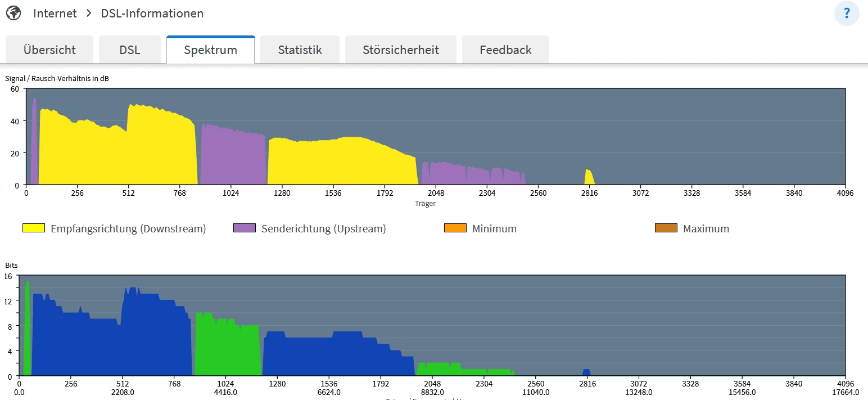Click the breadcrumb chevron after Internet
The height and width of the screenshot is (400, 868).
[89, 14]
